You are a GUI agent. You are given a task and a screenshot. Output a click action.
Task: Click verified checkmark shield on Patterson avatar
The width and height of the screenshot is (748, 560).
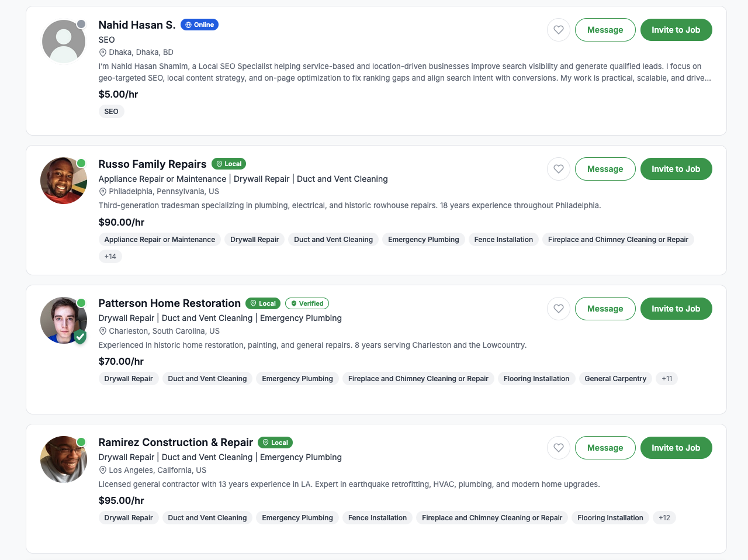[x=80, y=337]
